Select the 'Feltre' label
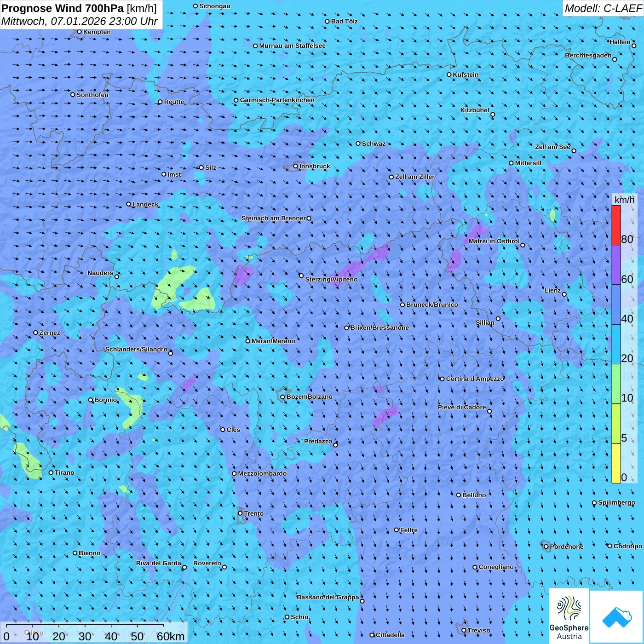The image size is (644, 644). click(409, 530)
